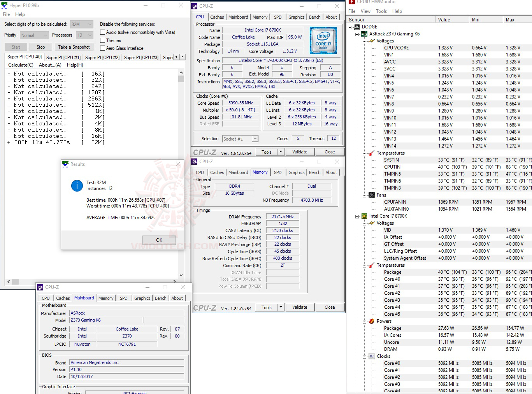Collapse the DODGE tree node

point(350,27)
